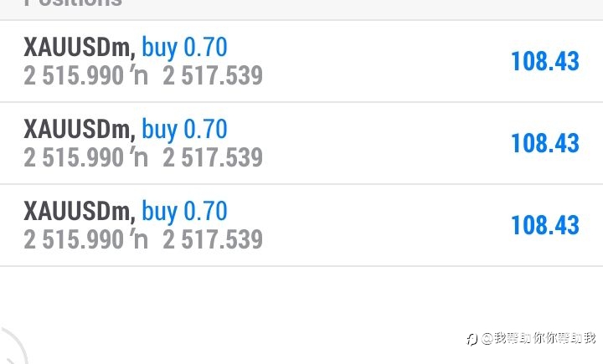The image size is (603, 364).
Task: Open the top XAUUSDm position symbol
Action: (80, 48)
